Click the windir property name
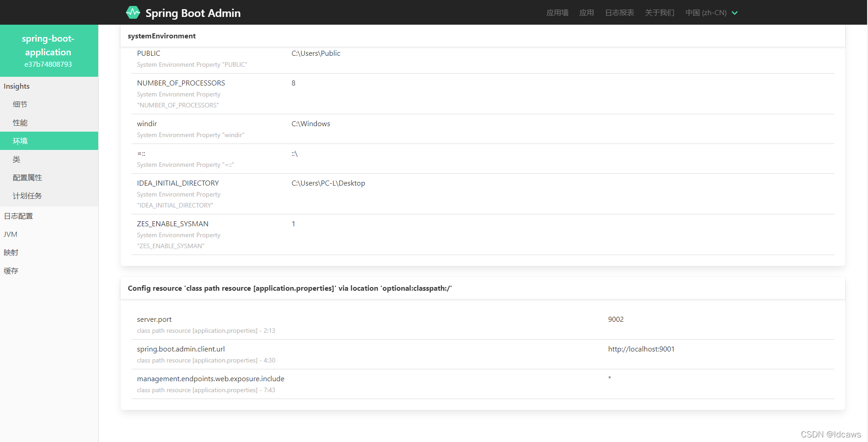 click(147, 124)
